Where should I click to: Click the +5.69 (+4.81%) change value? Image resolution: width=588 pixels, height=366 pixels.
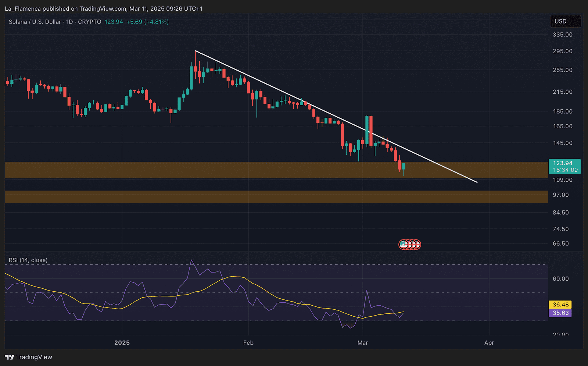147,22
